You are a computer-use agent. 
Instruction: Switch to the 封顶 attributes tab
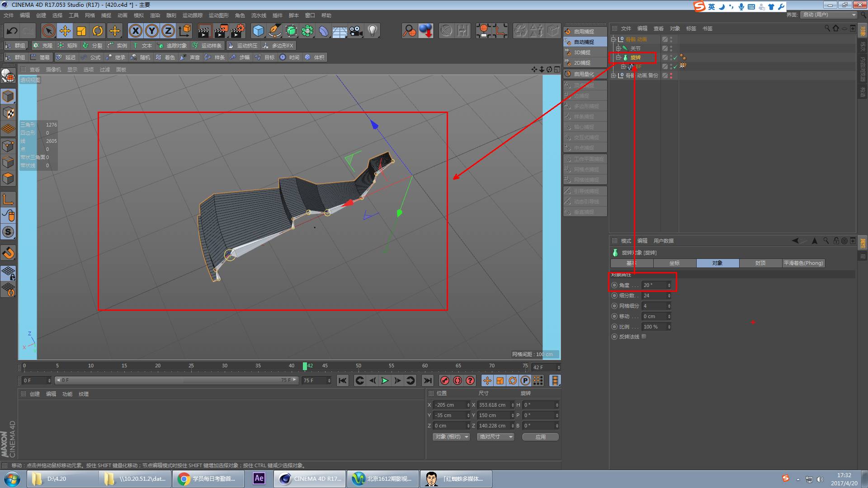point(760,263)
